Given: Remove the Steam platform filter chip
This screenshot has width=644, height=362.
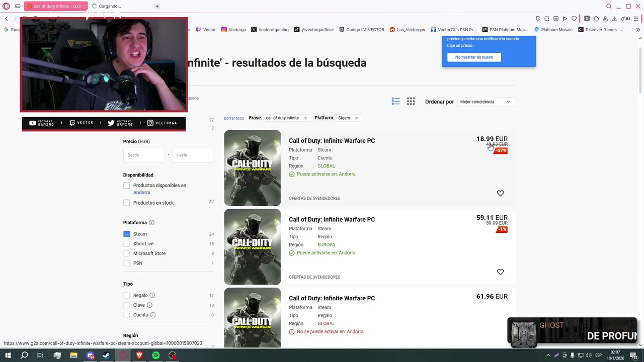Looking at the screenshot, I should [x=356, y=118].
